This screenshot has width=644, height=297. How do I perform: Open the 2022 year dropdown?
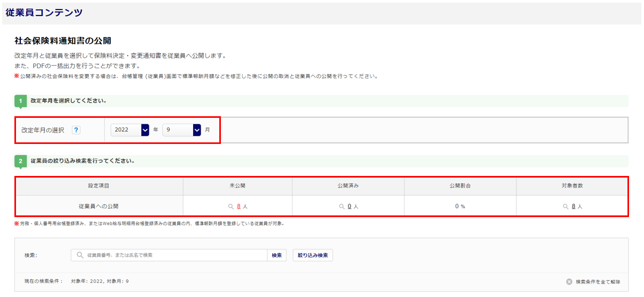(130, 130)
